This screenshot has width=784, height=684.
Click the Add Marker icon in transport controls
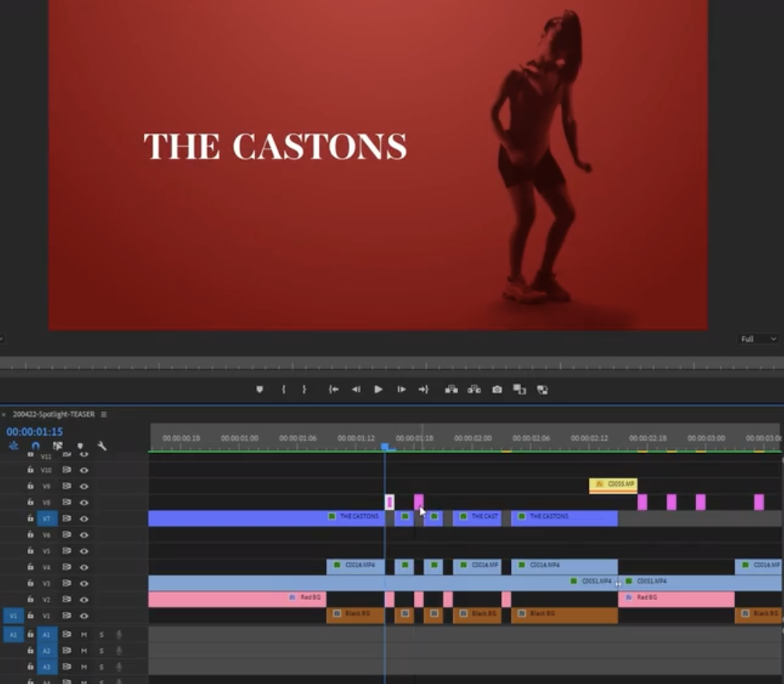point(260,389)
